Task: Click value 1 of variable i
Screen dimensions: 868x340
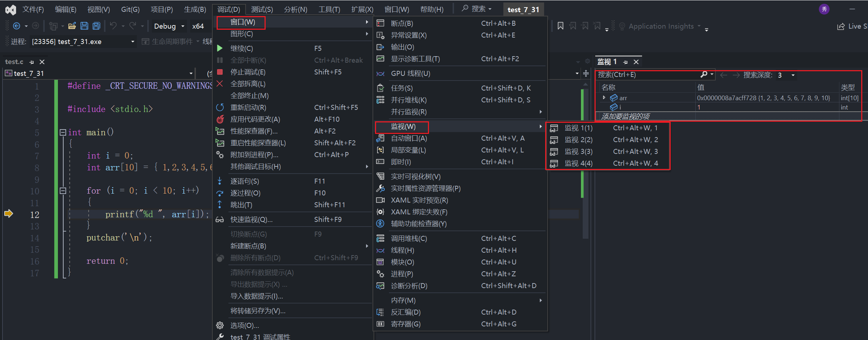Action: [x=699, y=107]
